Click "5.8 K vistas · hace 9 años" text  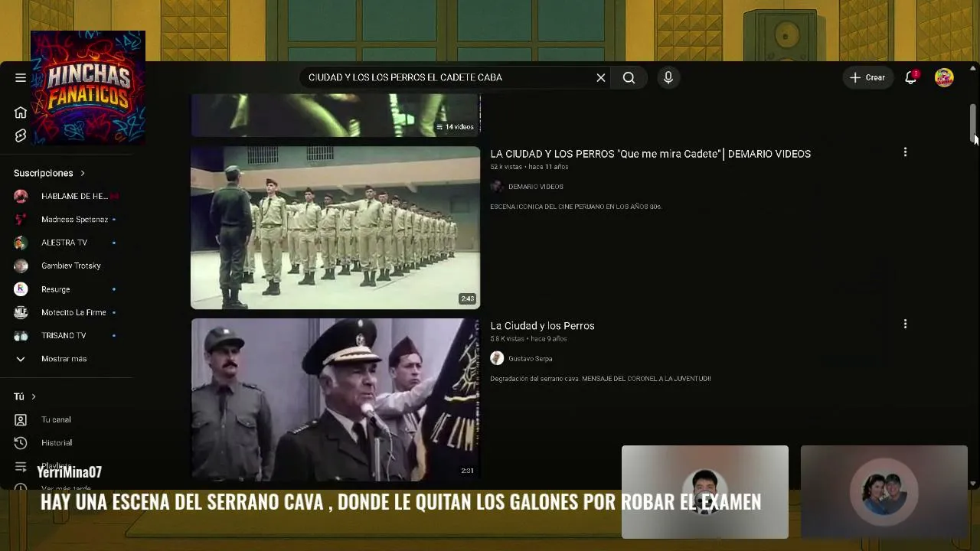528,339
